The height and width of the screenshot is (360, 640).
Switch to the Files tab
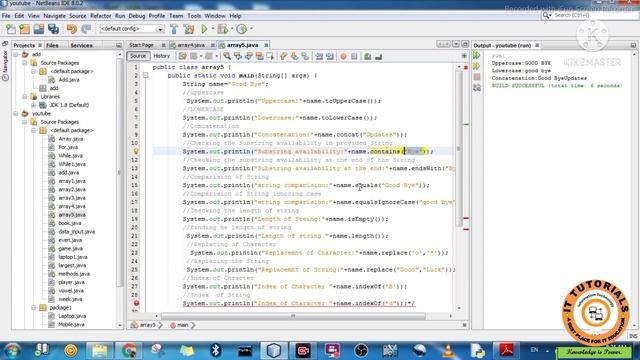52,45
